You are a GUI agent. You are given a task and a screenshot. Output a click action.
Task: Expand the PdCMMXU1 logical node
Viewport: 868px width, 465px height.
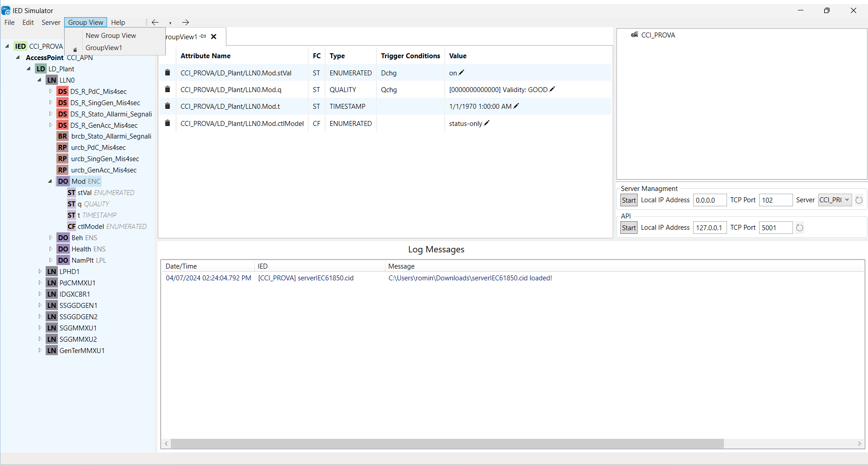click(40, 283)
